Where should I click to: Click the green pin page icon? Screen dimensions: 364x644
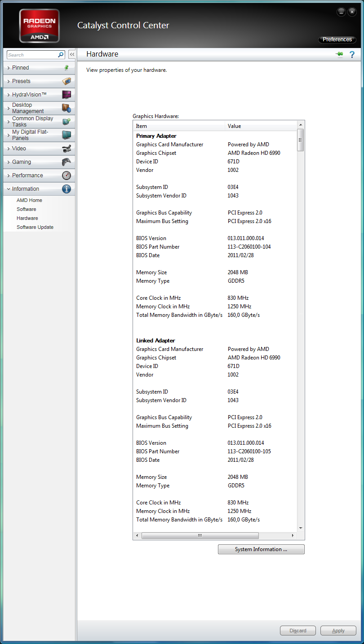pyautogui.click(x=339, y=54)
